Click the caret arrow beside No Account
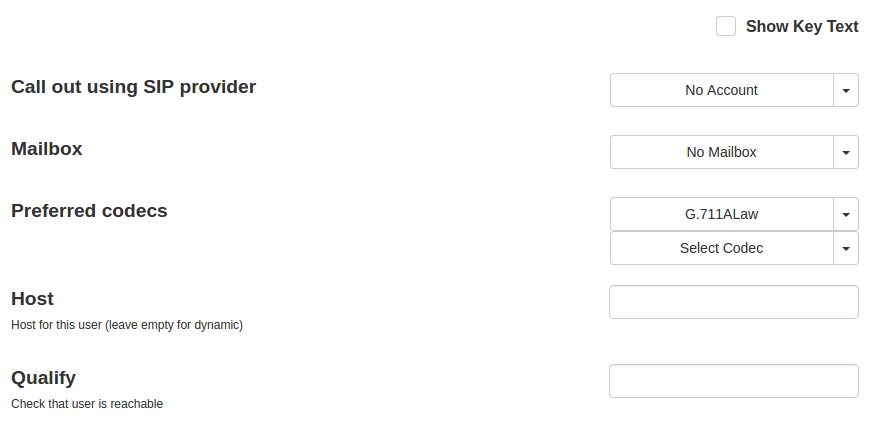 click(846, 90)
